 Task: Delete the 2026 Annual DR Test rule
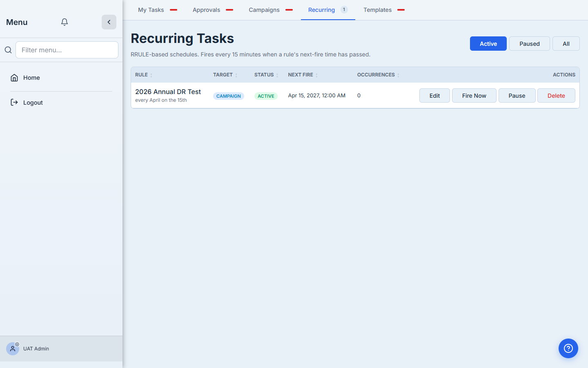click(x=556, y=96)
